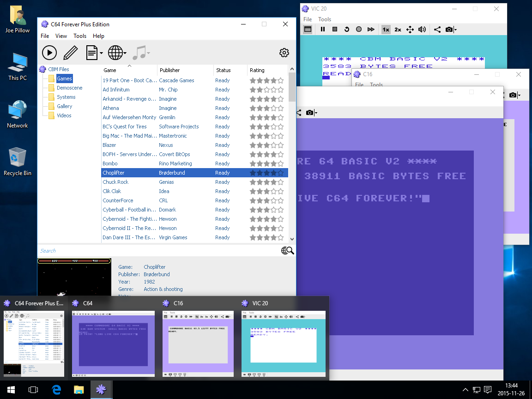Viewport: 532px width, 399px height.
Task: Open the Help menu in C64 Forever
Action: (98, 36)
